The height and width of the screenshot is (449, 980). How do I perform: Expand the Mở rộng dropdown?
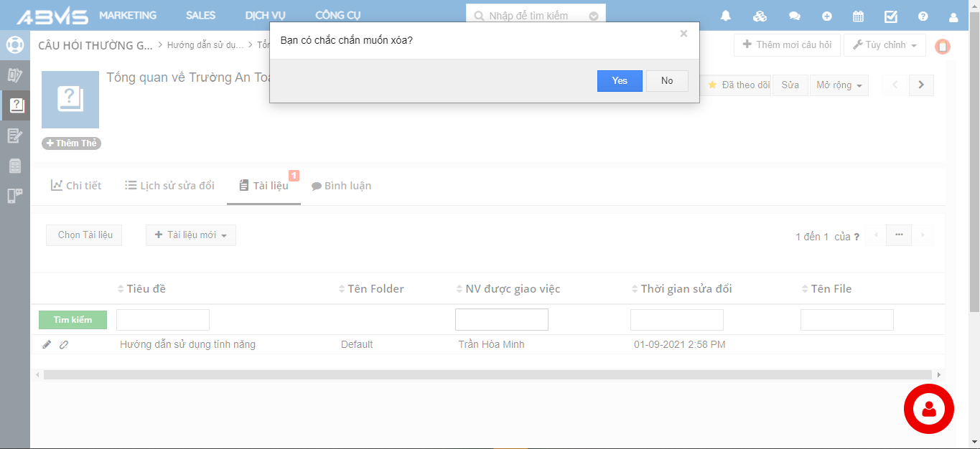point(839,85)
